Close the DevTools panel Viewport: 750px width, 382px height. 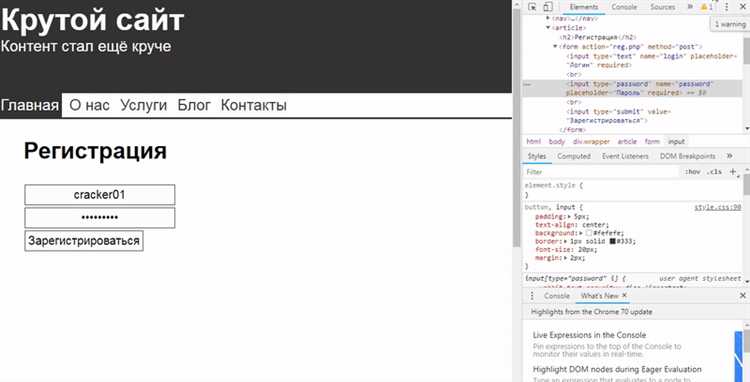(742, 7)
